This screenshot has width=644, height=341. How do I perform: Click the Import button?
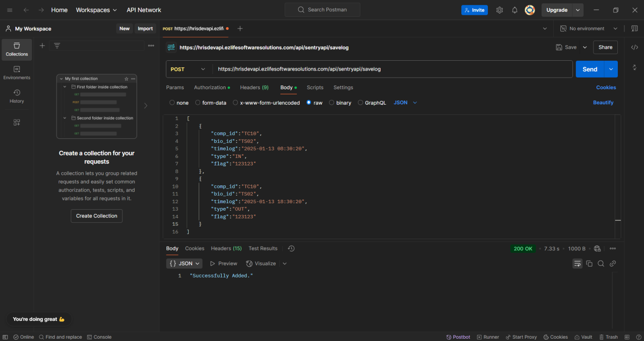click(145, 28)
